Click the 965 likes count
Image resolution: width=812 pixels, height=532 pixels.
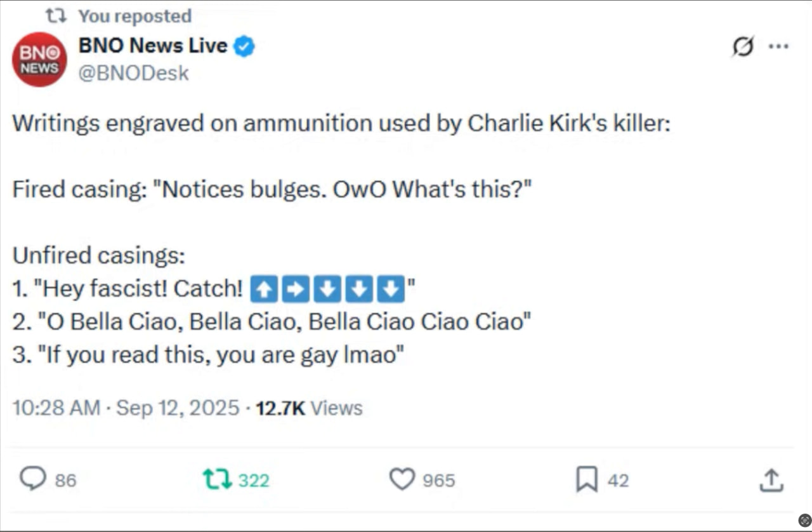pyautogui.click(x=439, y=481)
